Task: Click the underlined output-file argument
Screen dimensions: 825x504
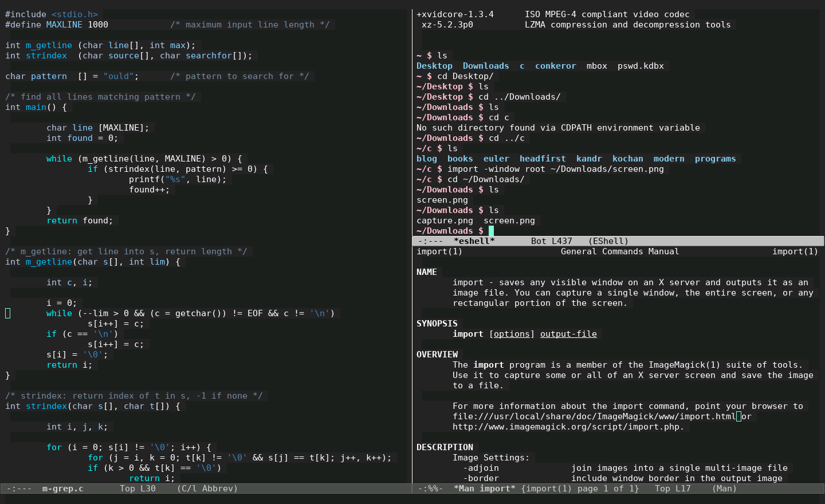Action: [568, 334]
